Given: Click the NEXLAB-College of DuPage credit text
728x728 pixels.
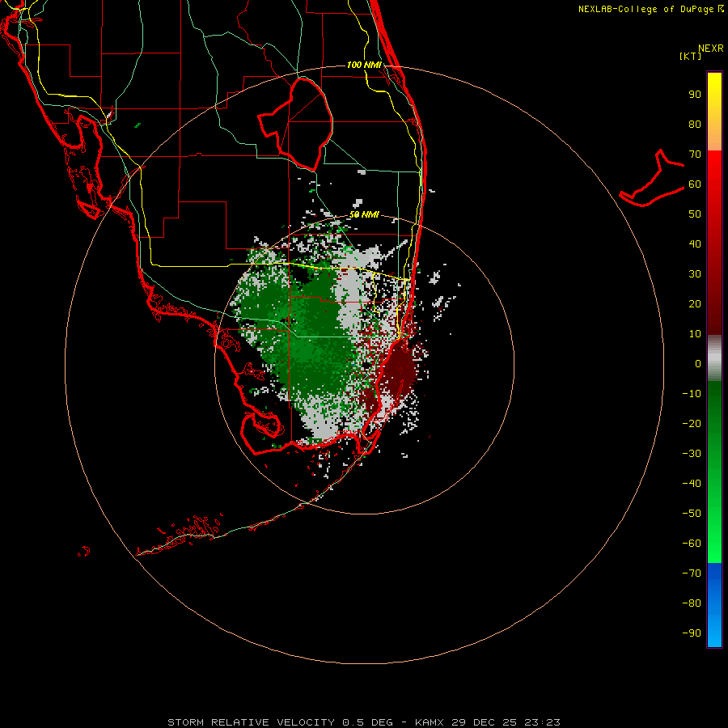Looking at the screenshot, I should point(651,9).
